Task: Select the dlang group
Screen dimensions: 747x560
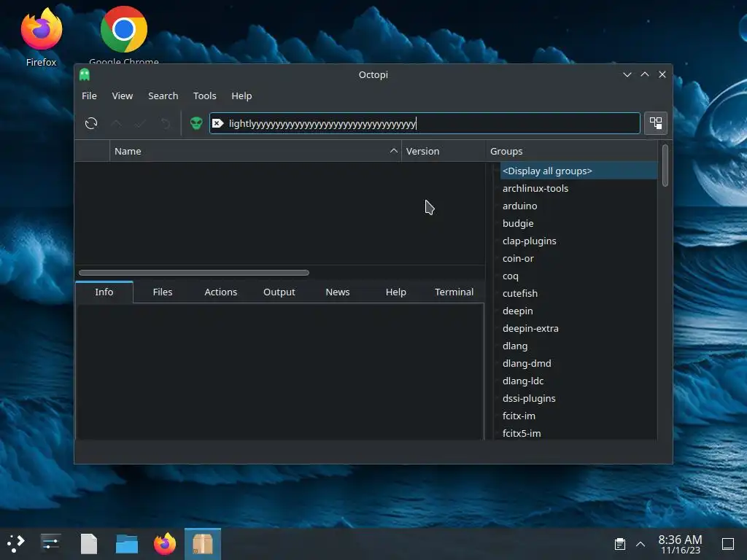Action: (578, 346)
